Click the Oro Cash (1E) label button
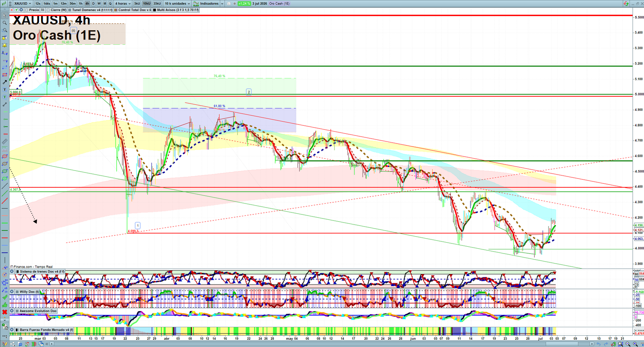Screen dimensions: 644x347 coord(279,3)
